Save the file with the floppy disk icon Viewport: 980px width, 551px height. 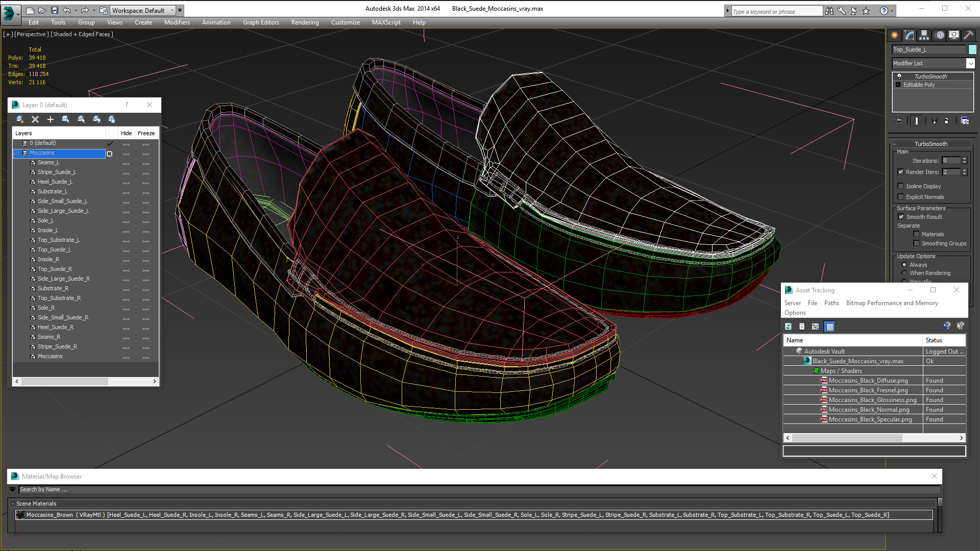[54, 10]
